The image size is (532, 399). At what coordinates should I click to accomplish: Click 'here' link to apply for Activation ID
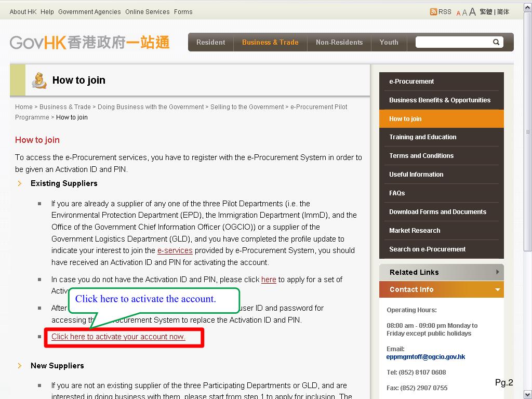(x=269, y=280)
